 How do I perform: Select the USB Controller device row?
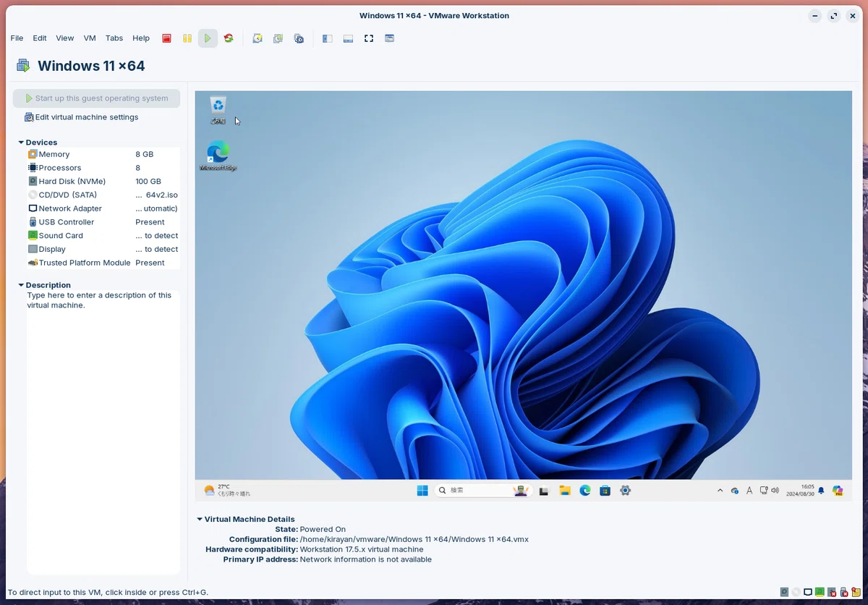click(x=103, y=222)
